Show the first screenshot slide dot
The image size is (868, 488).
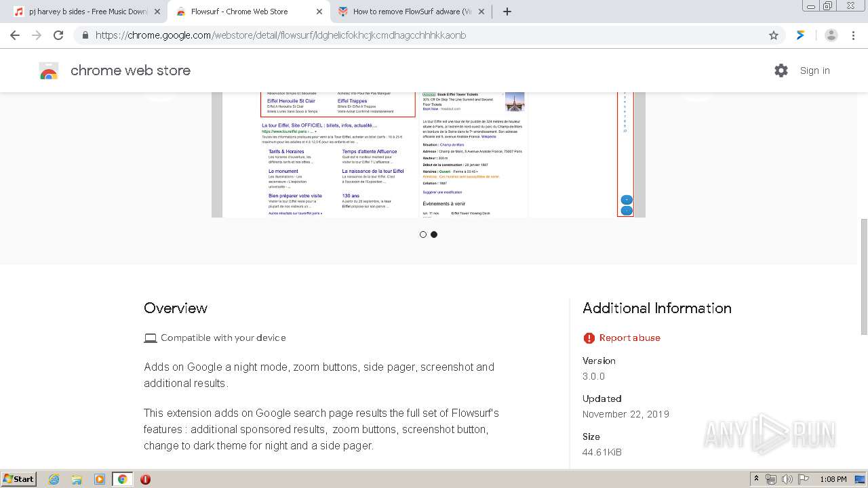[x=423, y=235]
